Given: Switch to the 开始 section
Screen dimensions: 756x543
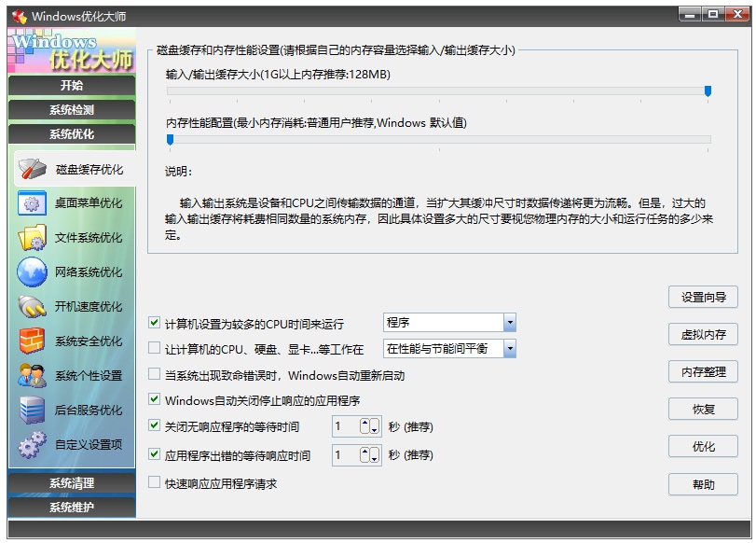Looking at the screenshot, I should [x=72, y=86].
